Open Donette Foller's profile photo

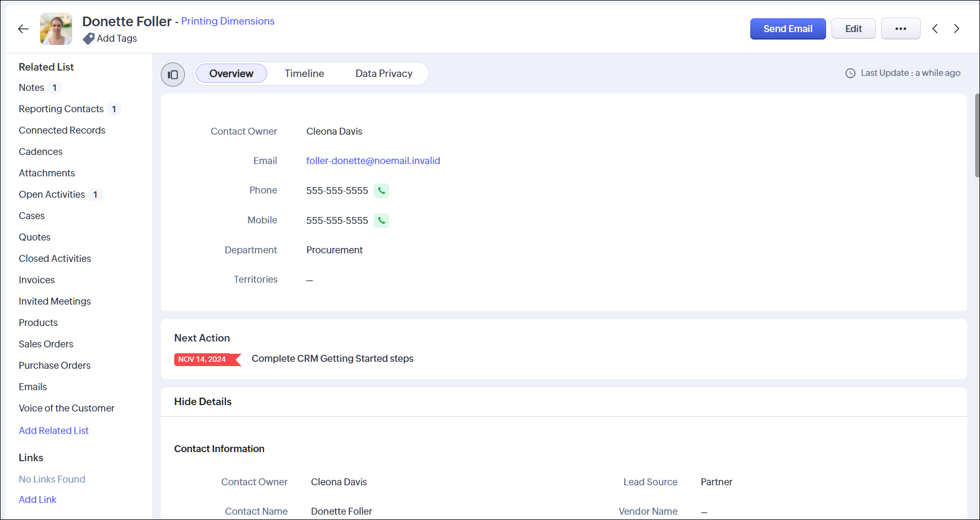tap(56, 29)
